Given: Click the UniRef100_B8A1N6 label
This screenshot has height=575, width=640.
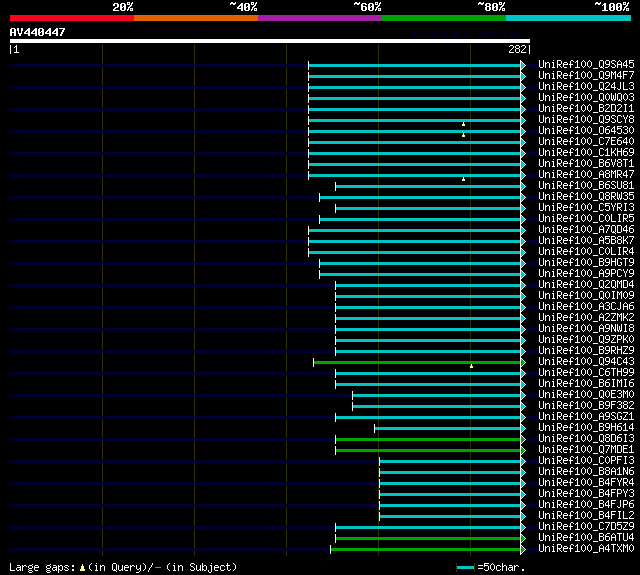Looking at the screenshot, I should pos(586,472).
